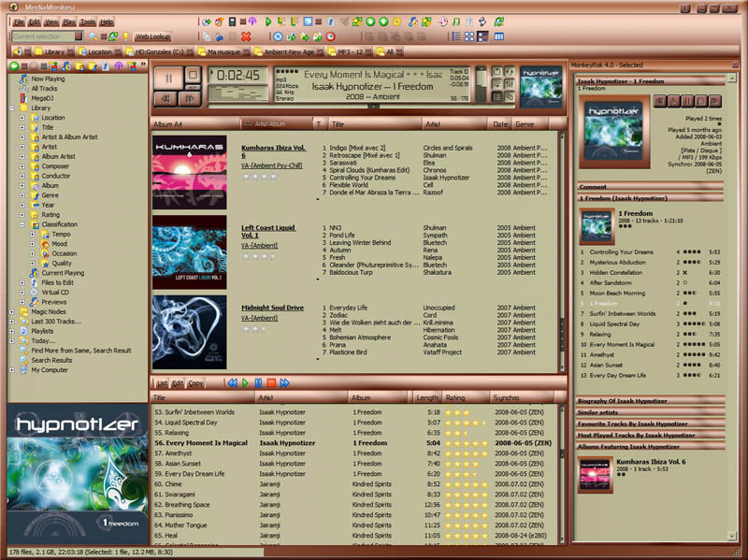The height and width of the screenshot is (560, 748).
Task: Click the Web Lookup button
Action: [x=152, y=36]
